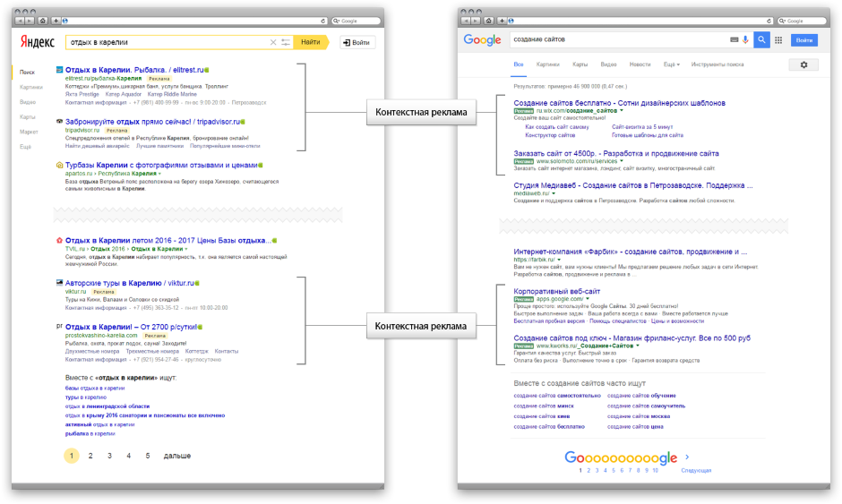
Task: Open the Заказать сайт от 4500р result
Action: pos(616,153)
